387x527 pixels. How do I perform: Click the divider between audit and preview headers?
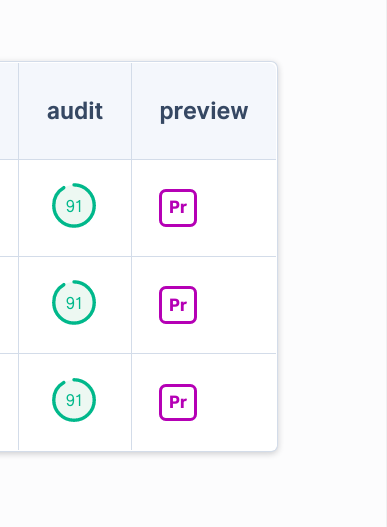[x=131, y=111]
